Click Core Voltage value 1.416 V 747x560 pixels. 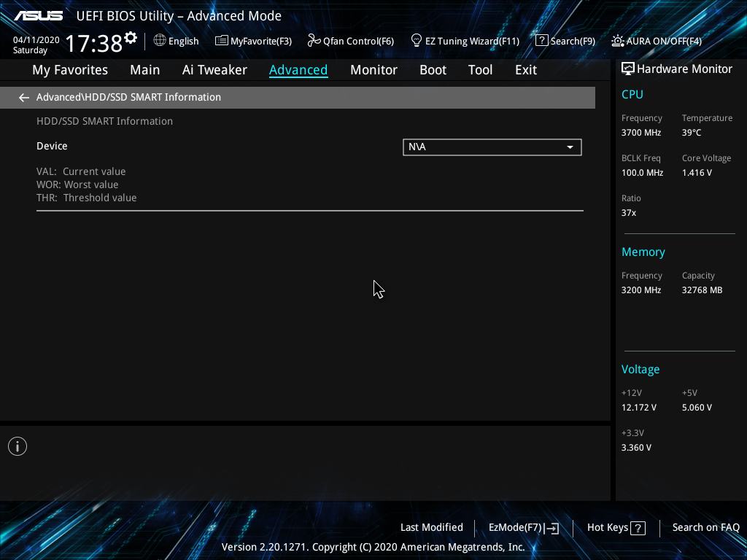(697, 173)
